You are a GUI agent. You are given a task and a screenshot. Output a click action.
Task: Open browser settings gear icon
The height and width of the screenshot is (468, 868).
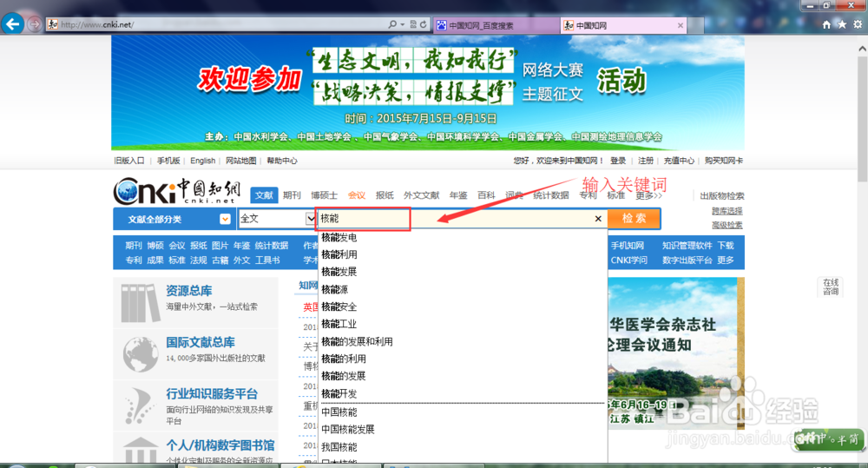[x=858, y=24]
